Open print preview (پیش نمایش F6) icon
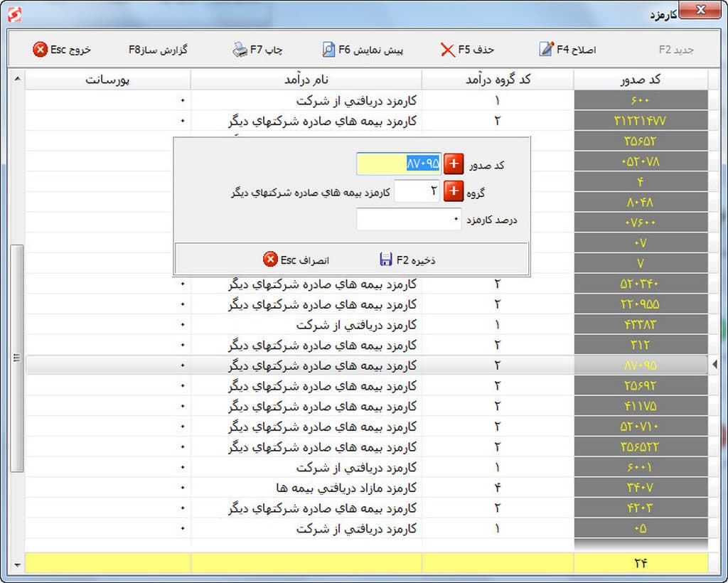This screenshot has width=728, height=583. [x=328, y=50]
